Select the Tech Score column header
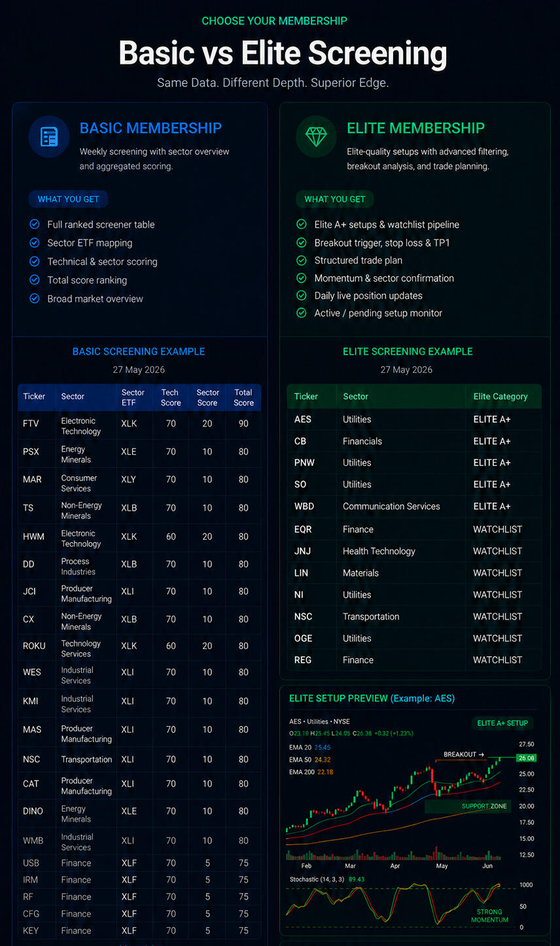This screenshot has height=946, width=560. coord(170,397)
